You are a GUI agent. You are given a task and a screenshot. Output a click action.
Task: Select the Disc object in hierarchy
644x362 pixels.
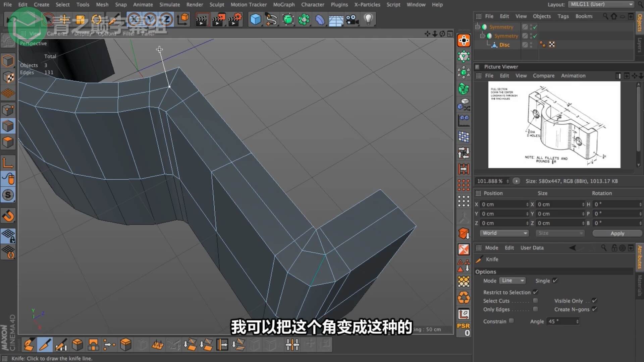click(x=504, y=45)
